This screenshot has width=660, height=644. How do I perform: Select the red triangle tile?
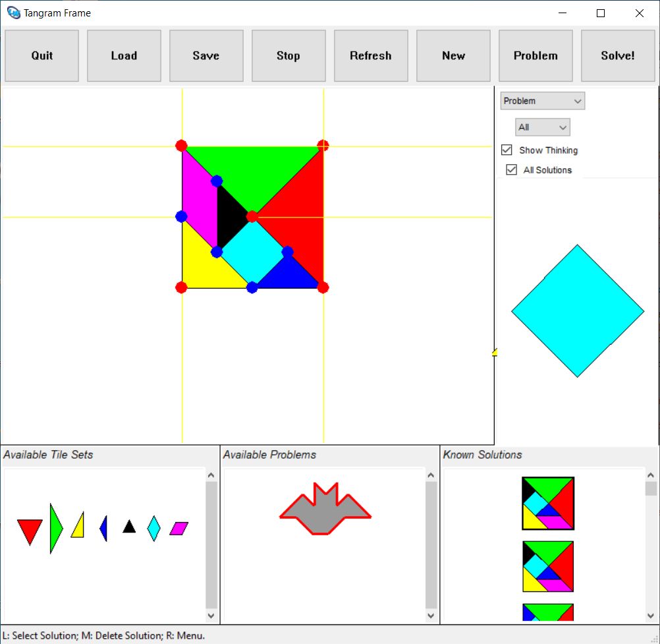coord(30,529)
